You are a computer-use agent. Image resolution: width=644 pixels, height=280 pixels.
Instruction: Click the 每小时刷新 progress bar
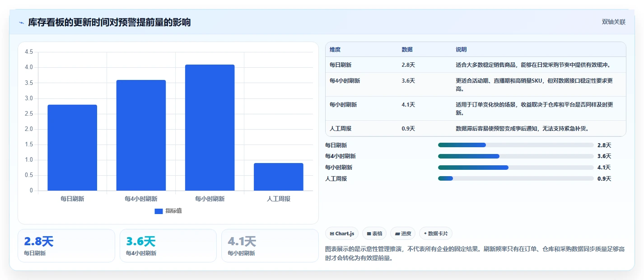pyautogui.click(x=516, y=167)
